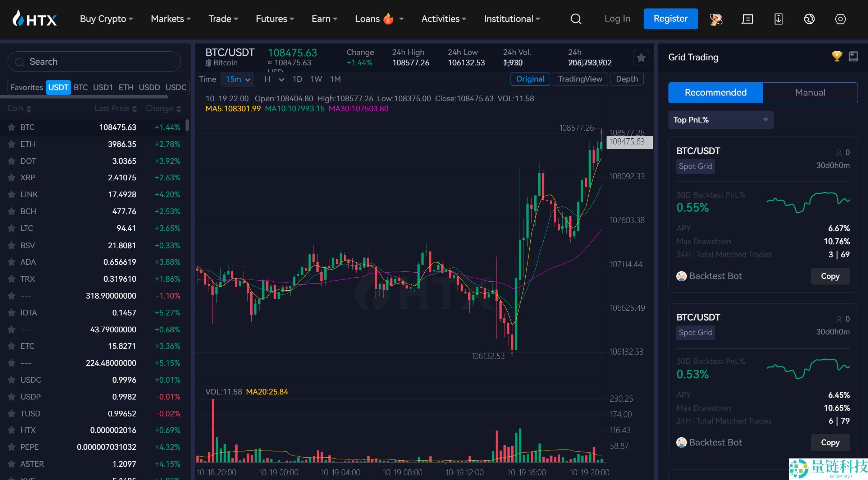Set chart interval to 1W

tap(316, 79)
